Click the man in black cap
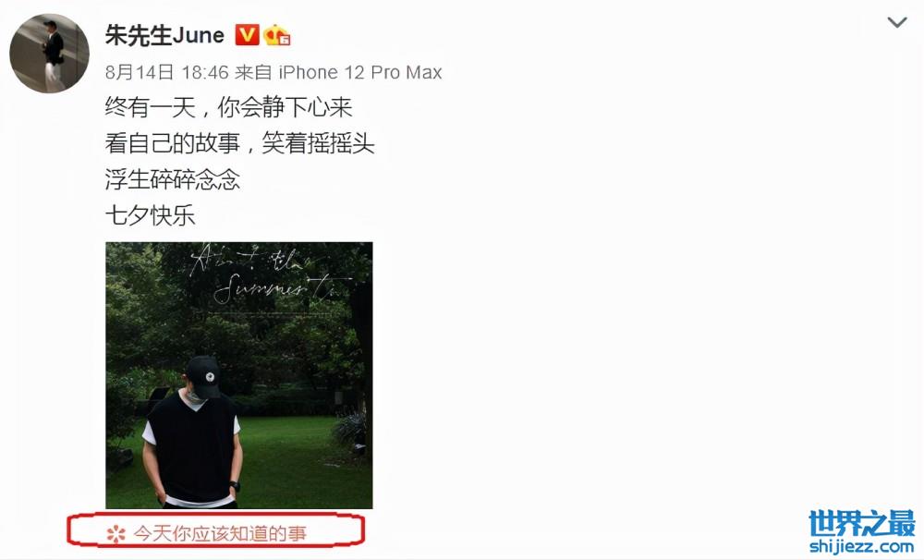The width and height of the screenshot is (924, 560). pyautogui.click(x=193, y=433)
